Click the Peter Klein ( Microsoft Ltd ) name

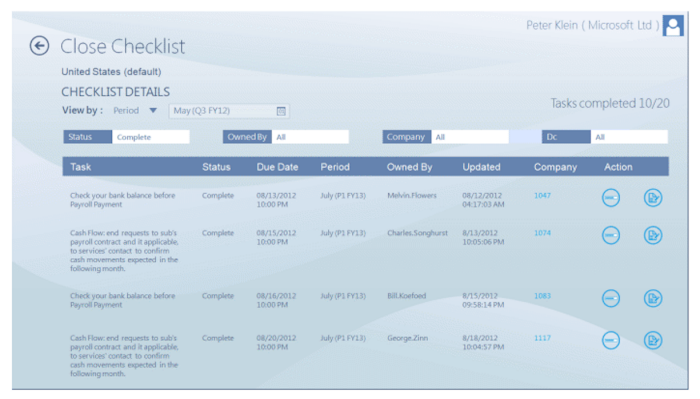pyautogui.click(x=592, y=25)
